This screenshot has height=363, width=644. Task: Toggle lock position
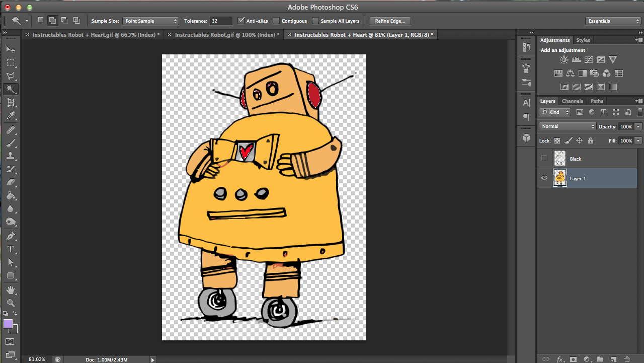coord(579,141)
